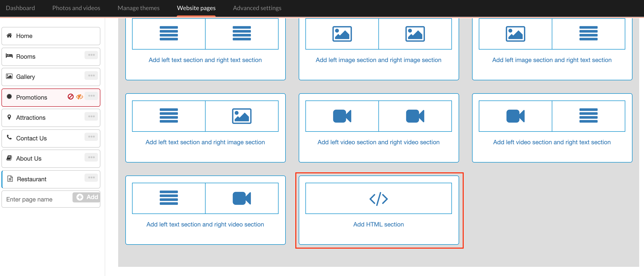Viewport: 644px width, 276px height.
Task: Click text lines icon in video-text card
Action: click(x=589, y=115)
